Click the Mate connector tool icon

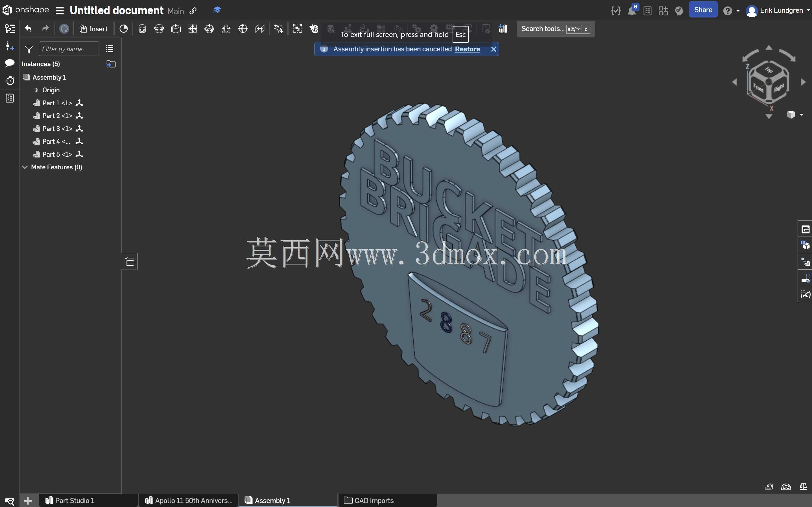point(314,29)
